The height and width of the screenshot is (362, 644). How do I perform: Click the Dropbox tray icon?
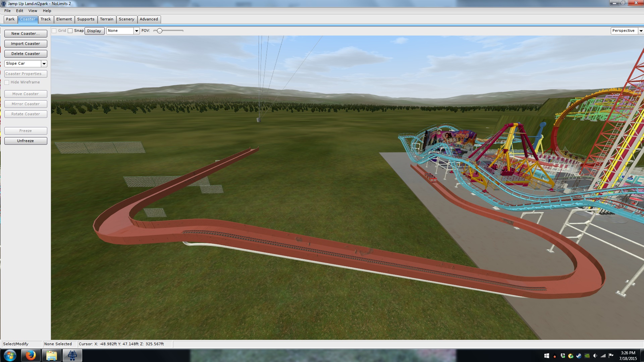coord(563,356)
